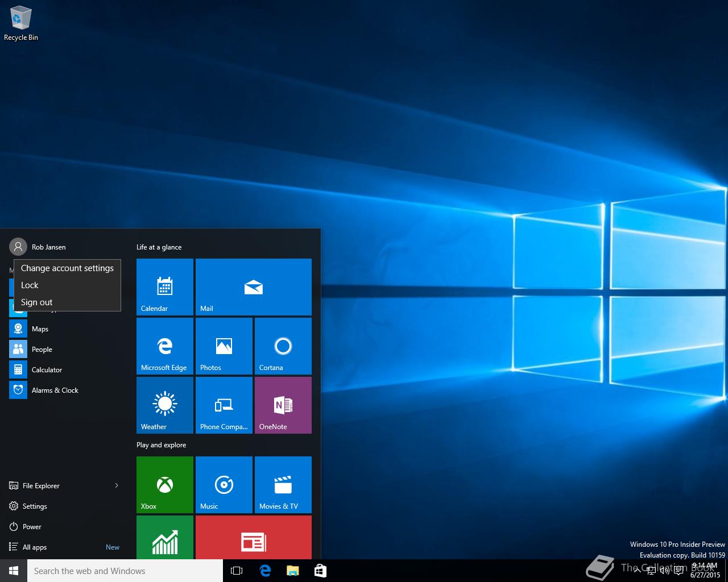Click the network icon in system tray
The width and height of the screenshot is (728, 582).
click(x=652, y=571)
